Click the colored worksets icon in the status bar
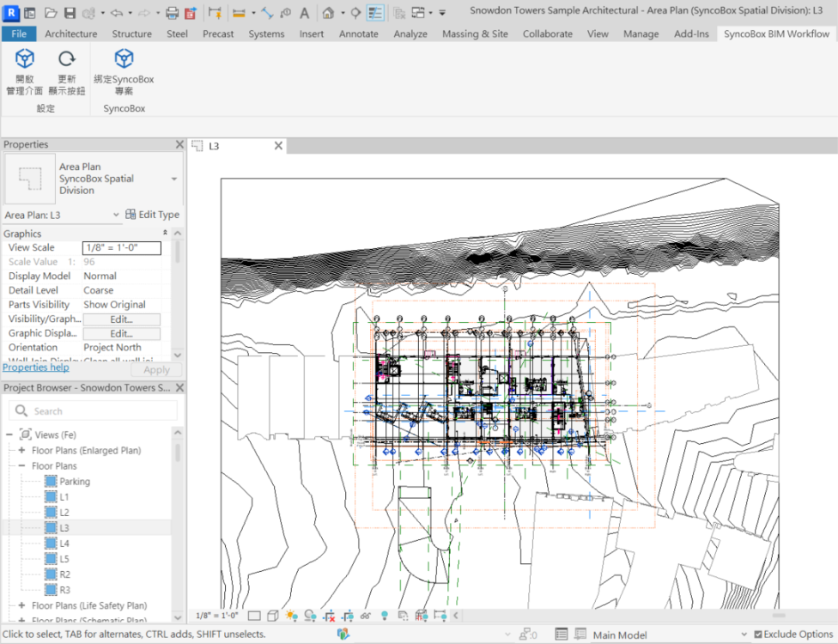Screen dimensions: 838x644 [343, 635]
